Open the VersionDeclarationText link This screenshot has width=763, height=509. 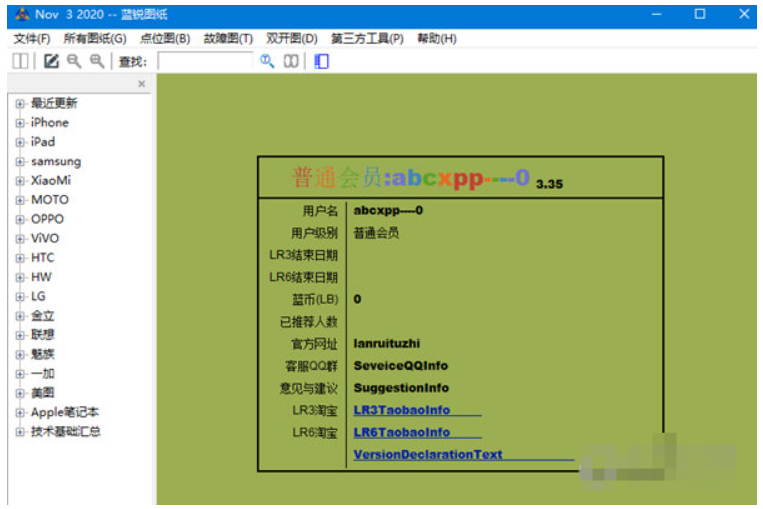pyautogui.click(x=428, y=454)
